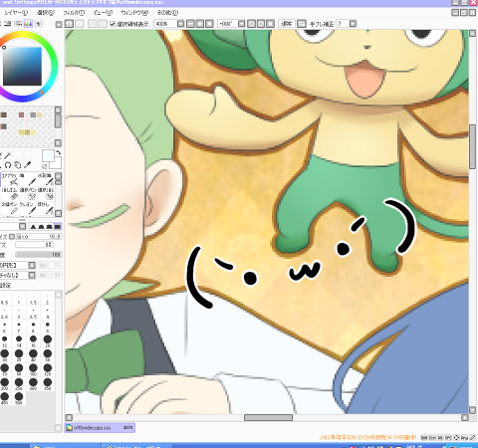Open the 400% zoom level dropdown
Viewport: 478px width, 448px height.
180,24
